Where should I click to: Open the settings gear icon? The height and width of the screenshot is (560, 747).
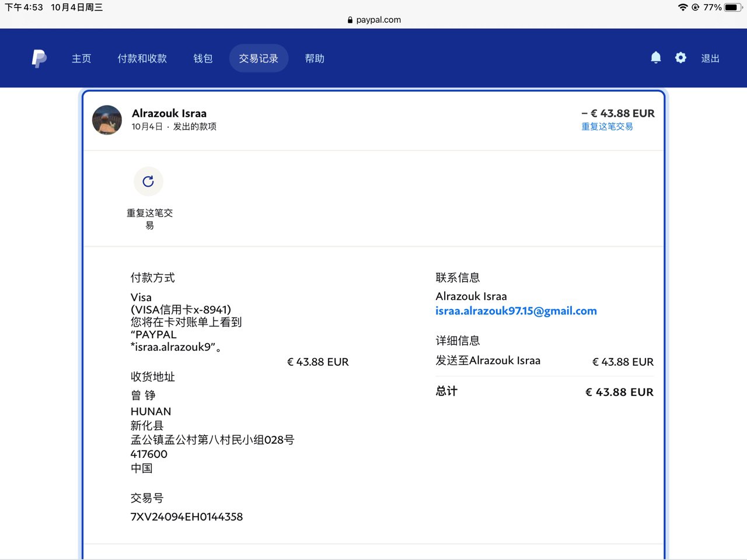680,58
